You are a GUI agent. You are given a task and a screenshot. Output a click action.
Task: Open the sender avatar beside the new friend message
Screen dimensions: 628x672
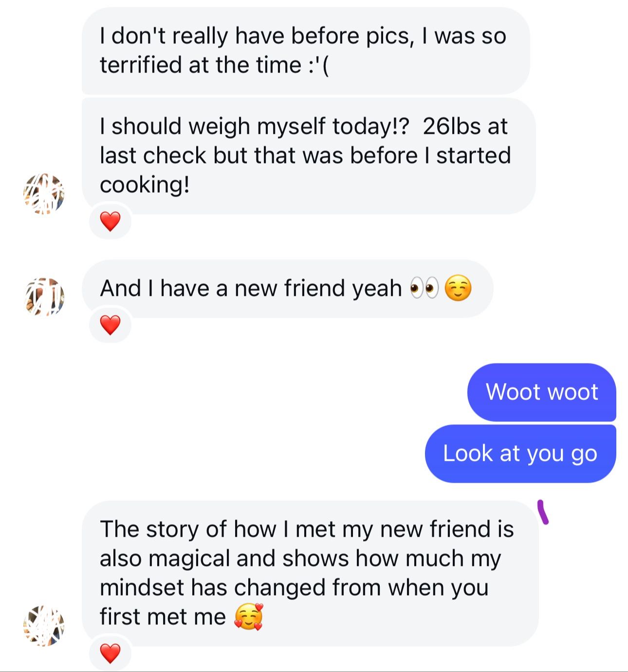(x=44, y=297)
